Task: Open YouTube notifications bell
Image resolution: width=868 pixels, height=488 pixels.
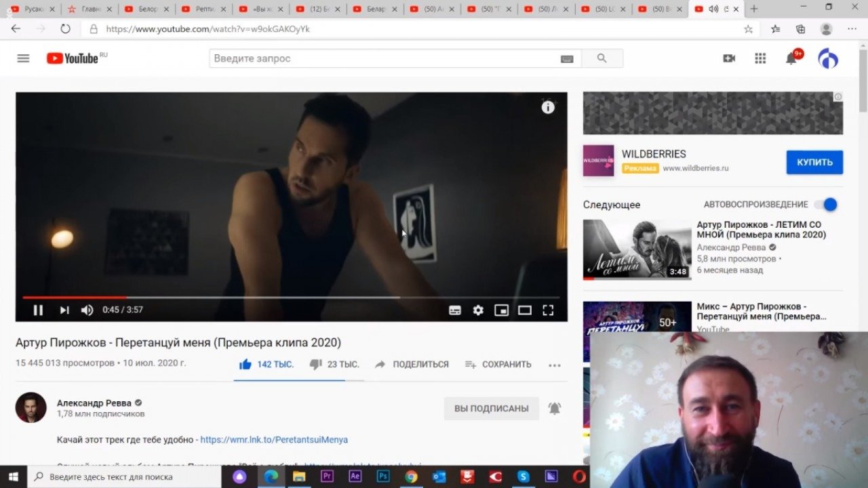Action: (791, 58)
